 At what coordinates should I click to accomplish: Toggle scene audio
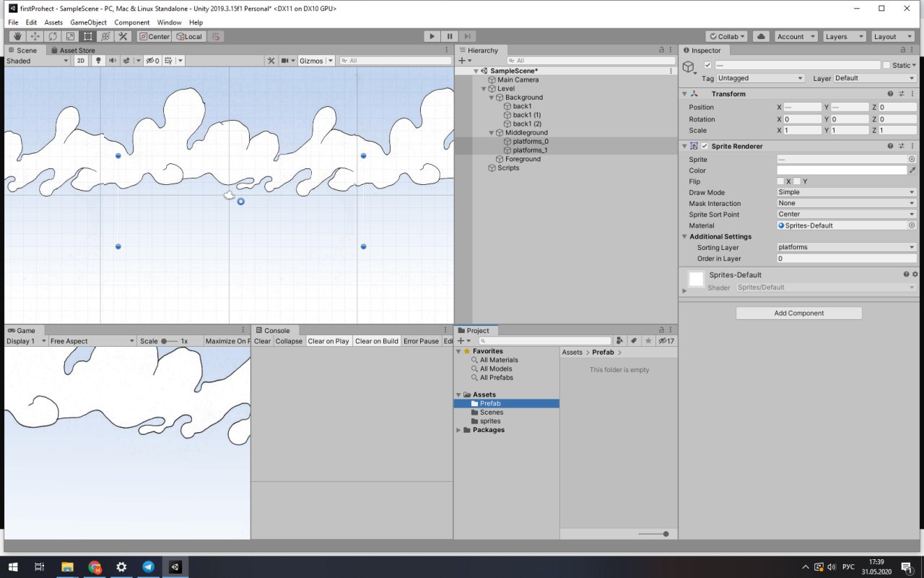(x=112, y=61)
